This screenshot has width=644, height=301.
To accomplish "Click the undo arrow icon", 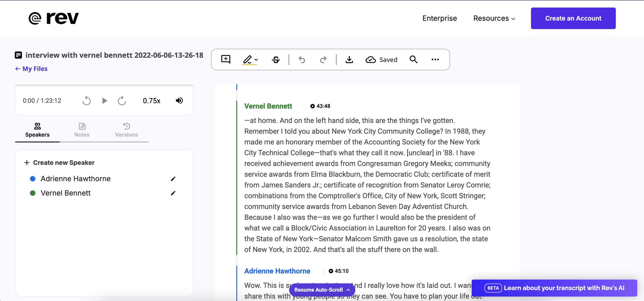I will pos(302,60).
